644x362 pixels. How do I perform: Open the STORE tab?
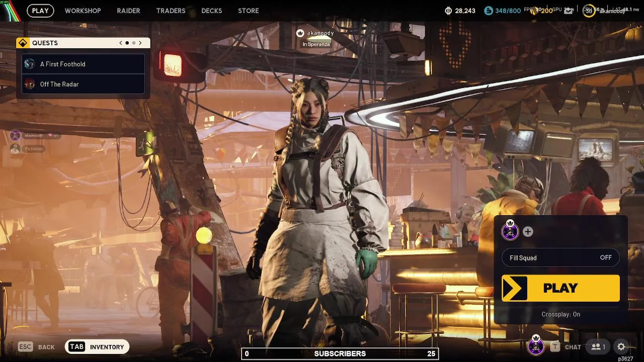pos(248,11)
